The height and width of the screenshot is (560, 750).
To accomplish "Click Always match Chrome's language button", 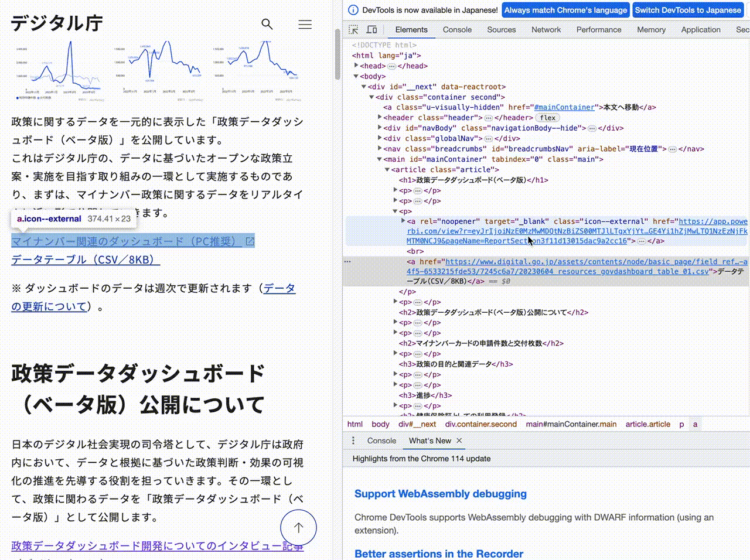I will [x=565, y=10].
